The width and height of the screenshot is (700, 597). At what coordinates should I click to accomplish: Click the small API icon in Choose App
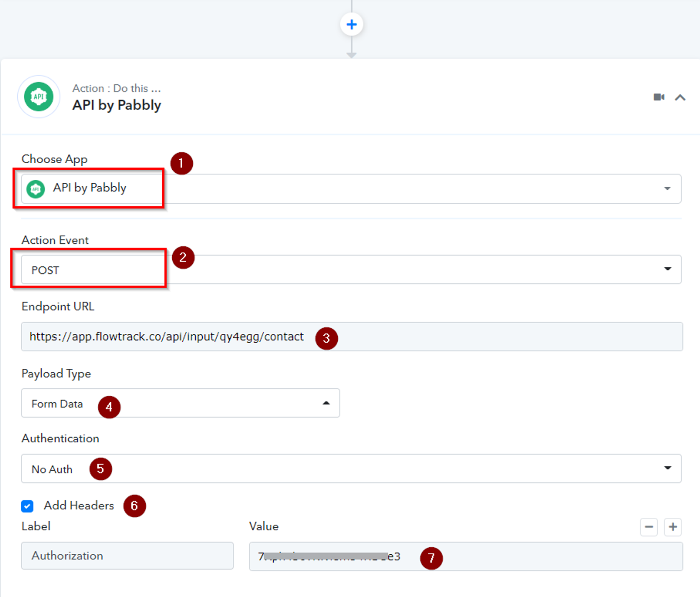pos(36,189)
